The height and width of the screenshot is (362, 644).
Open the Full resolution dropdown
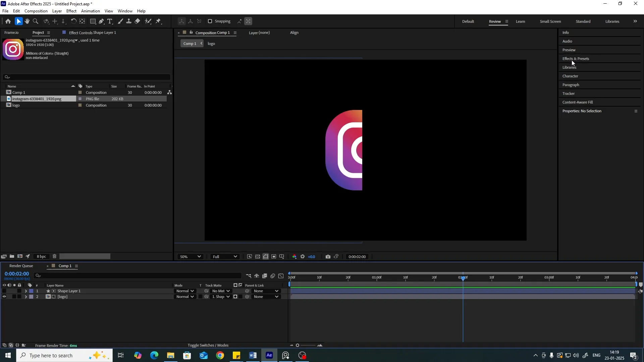coord(225,257)
